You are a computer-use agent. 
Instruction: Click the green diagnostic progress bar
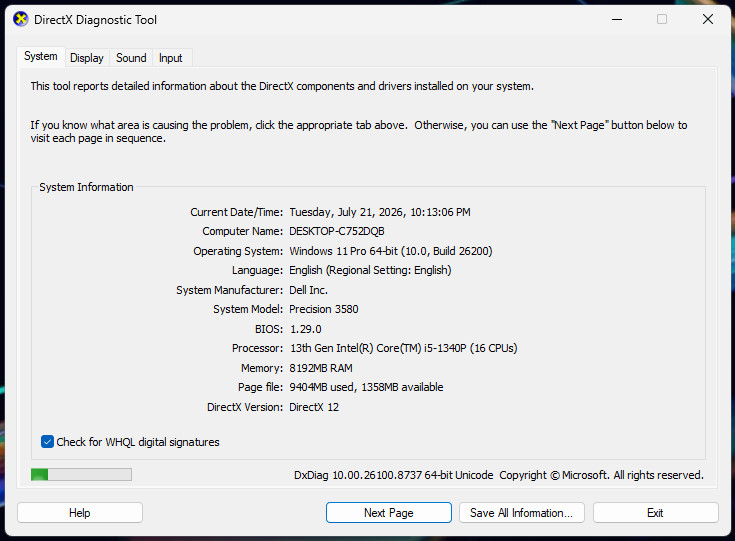point(81,474)
